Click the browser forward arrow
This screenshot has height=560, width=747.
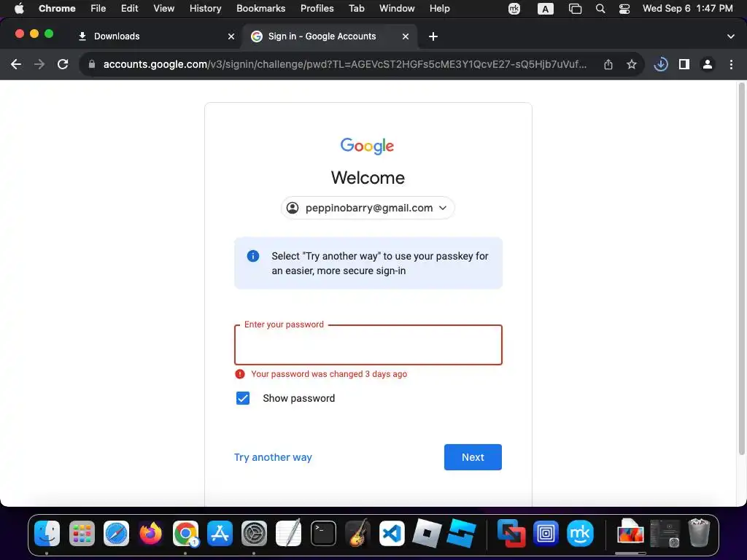click(x=39, y=64)
